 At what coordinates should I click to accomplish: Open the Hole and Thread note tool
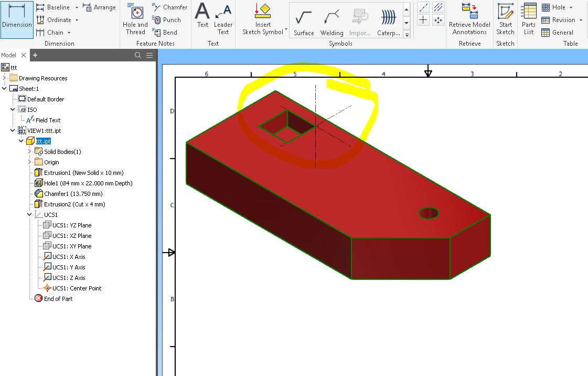pos(135,19)
